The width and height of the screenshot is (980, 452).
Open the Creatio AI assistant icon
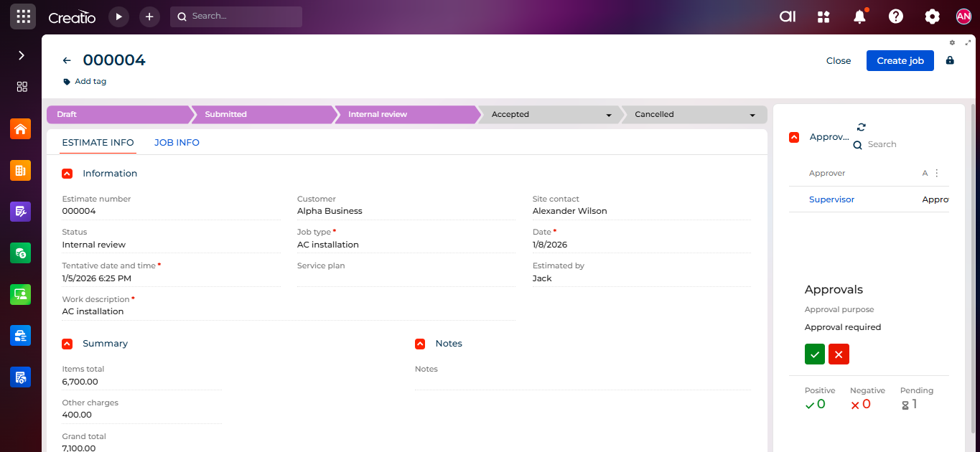point(788,17)
